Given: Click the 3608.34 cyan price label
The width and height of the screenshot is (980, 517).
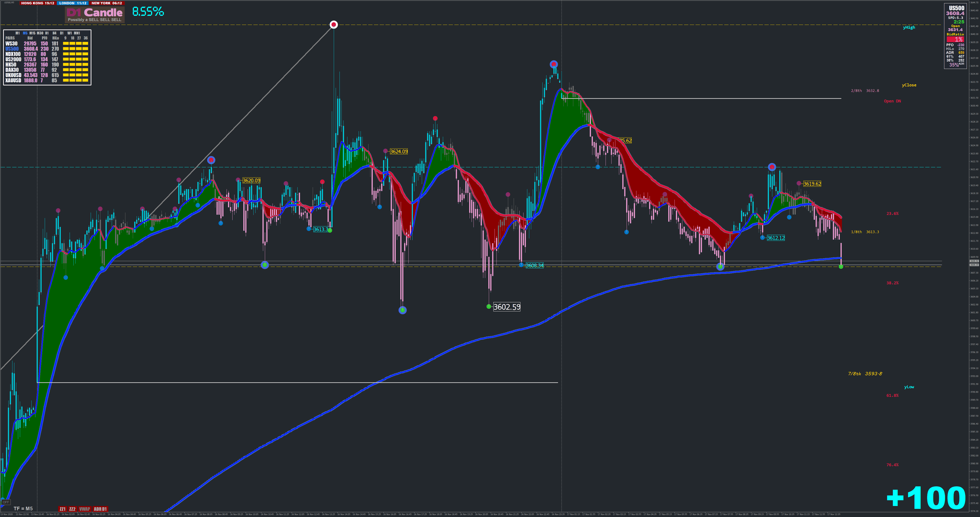Looking at the screenshot, I should [535, 265].
